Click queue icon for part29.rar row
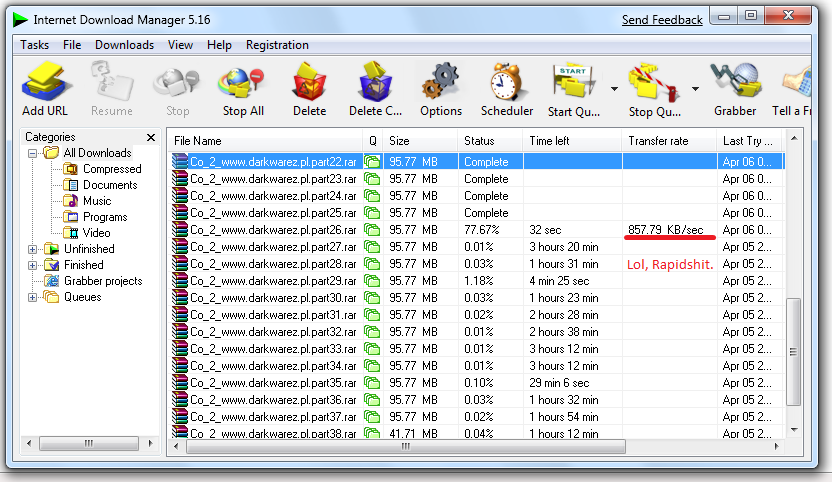 coord(372,281)
